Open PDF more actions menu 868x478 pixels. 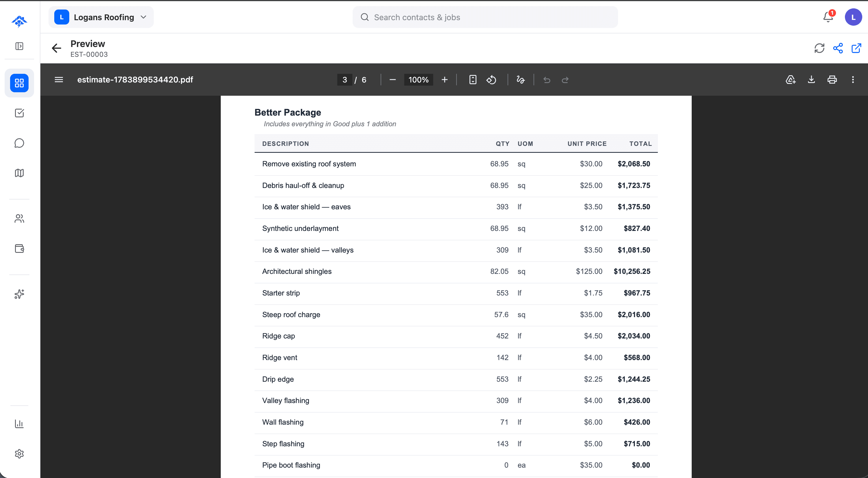853,80
